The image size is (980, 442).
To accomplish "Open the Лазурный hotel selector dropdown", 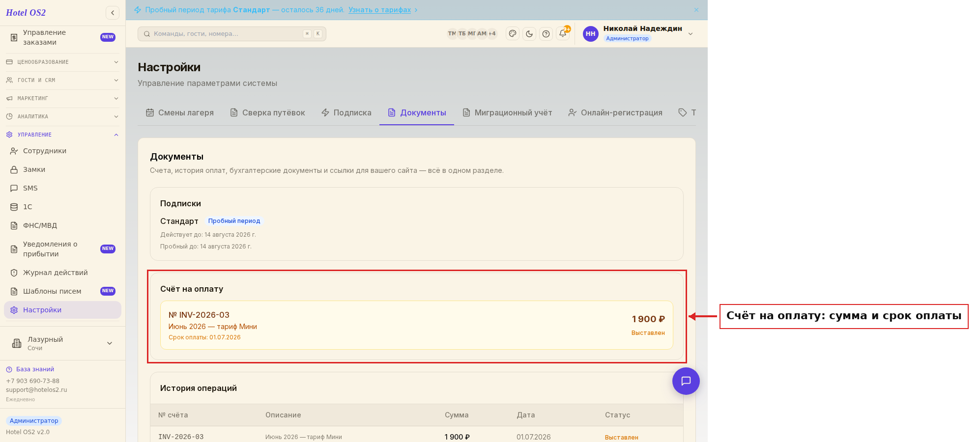I will 62,343.
